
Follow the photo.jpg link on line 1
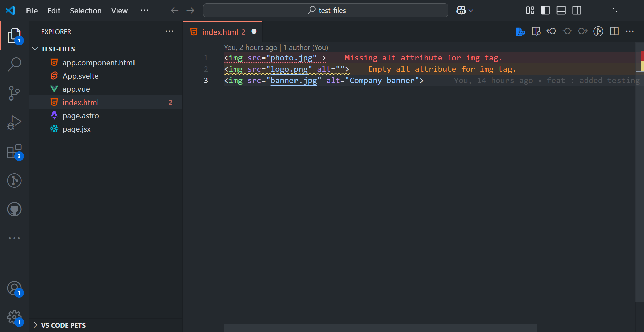291,58
